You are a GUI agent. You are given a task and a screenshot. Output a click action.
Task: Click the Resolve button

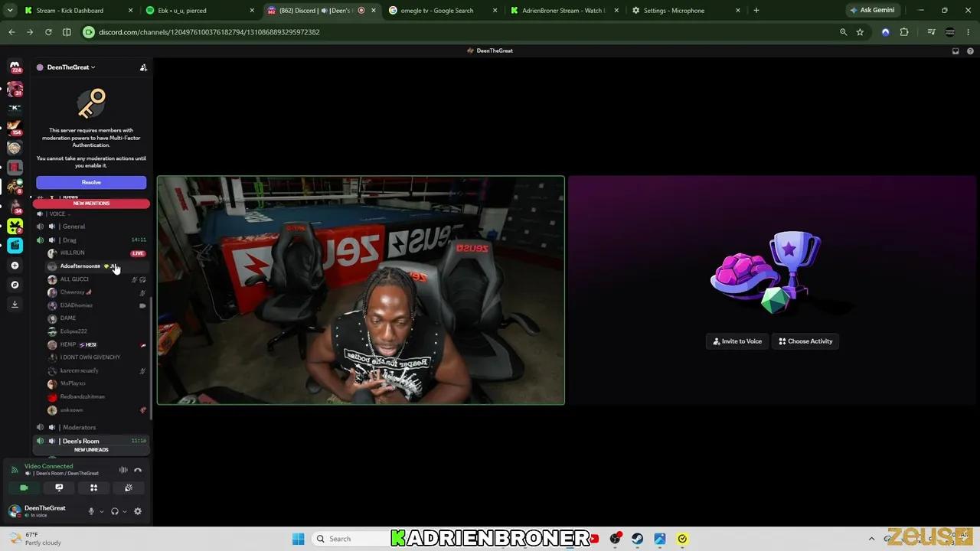click(x=91, y=182)
